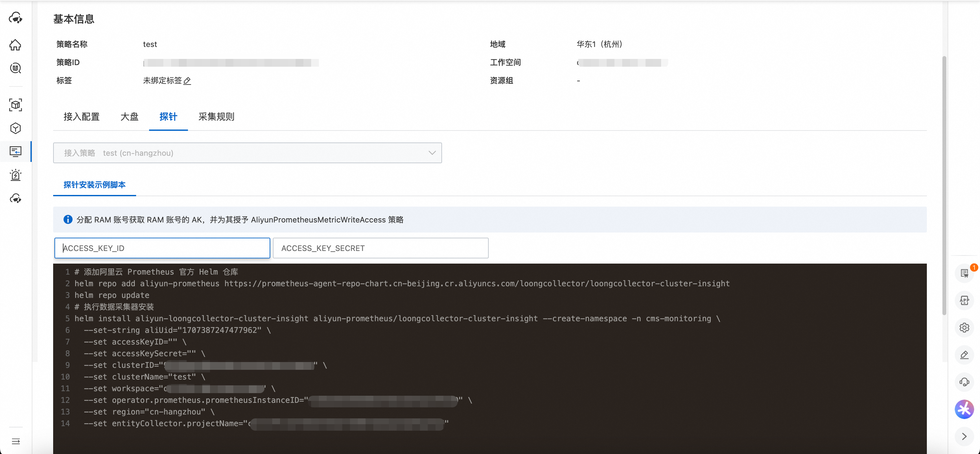
Task: Focus the ACCESS_KEY_ID input field
Action: click(x=162, y=248)
